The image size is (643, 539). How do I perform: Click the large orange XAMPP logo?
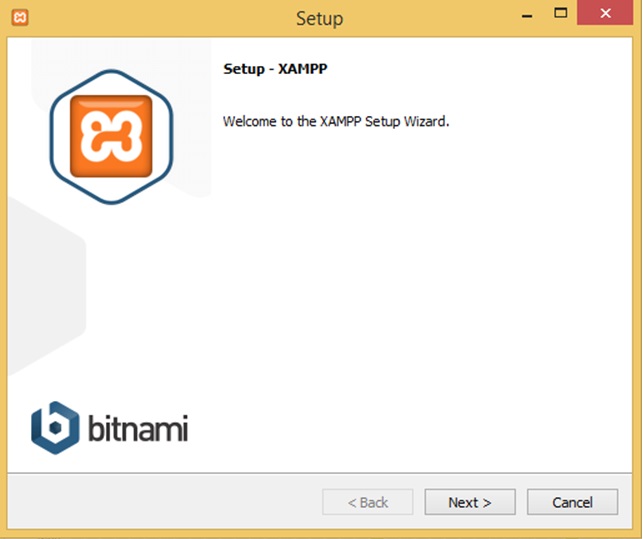(111, 137)
